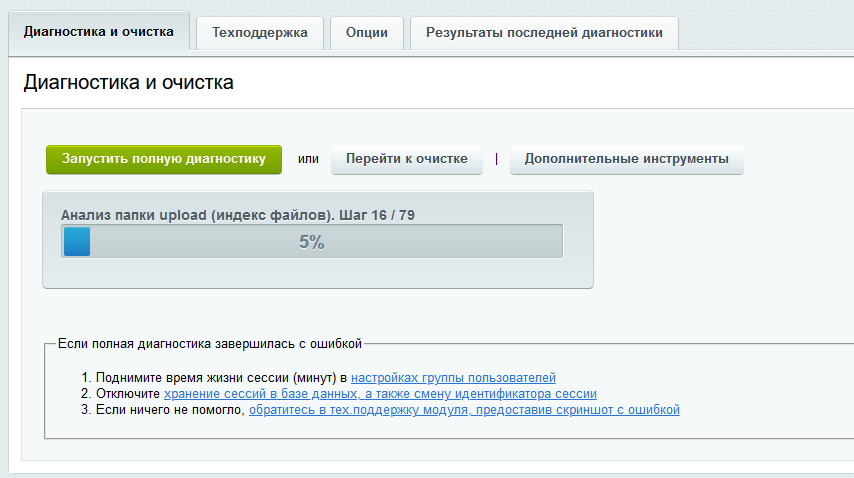854x478 pixels.
Task: Click the Диагностика и очистка page heading
Action: (128, 82)
